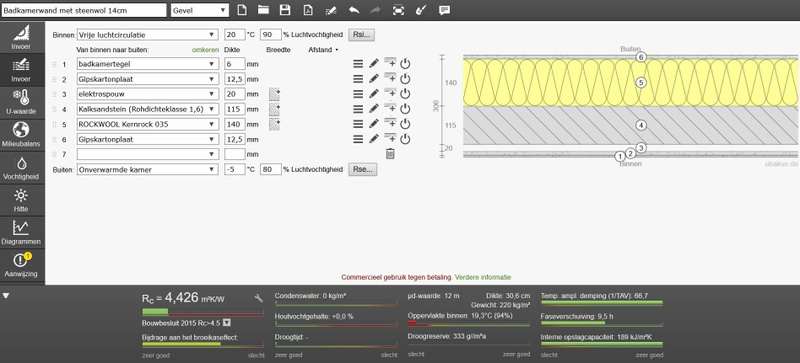800x363 pixels.
Task: Disable Kalksandstein layer with power icon
Action: click(405, 109)
